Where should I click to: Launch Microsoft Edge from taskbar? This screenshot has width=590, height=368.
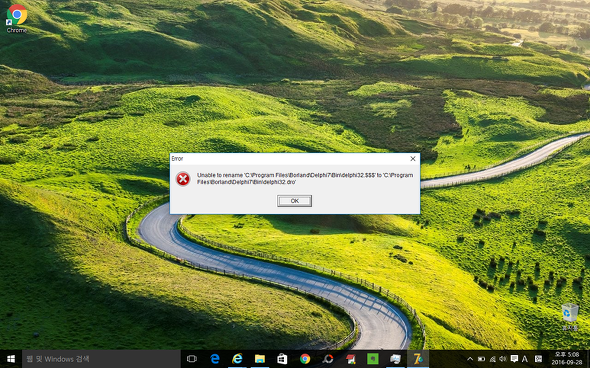pyautogui.click(x=214, y=359)
